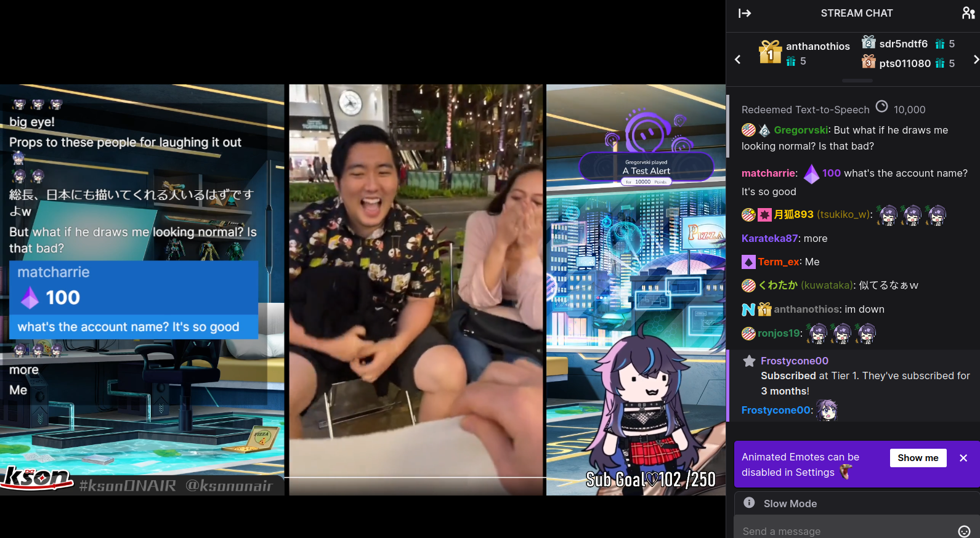Click the star icon on Frostycone00 subscription
980x538 pixels.
tap(749, 361)
